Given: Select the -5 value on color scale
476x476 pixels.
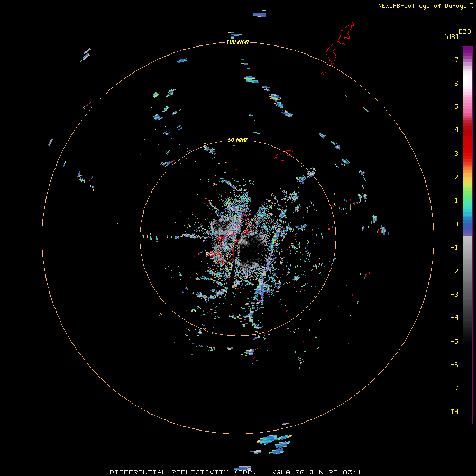Looking at the screenshot, I should [454, 342].
